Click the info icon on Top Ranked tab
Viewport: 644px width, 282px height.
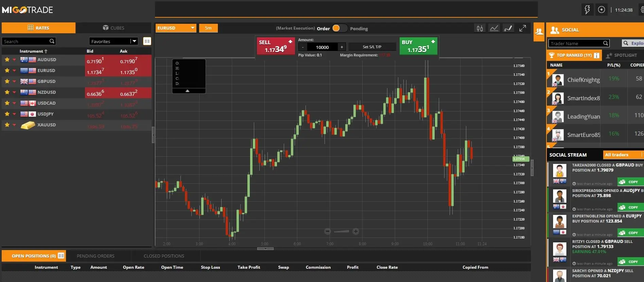click(x=596, y=55)
